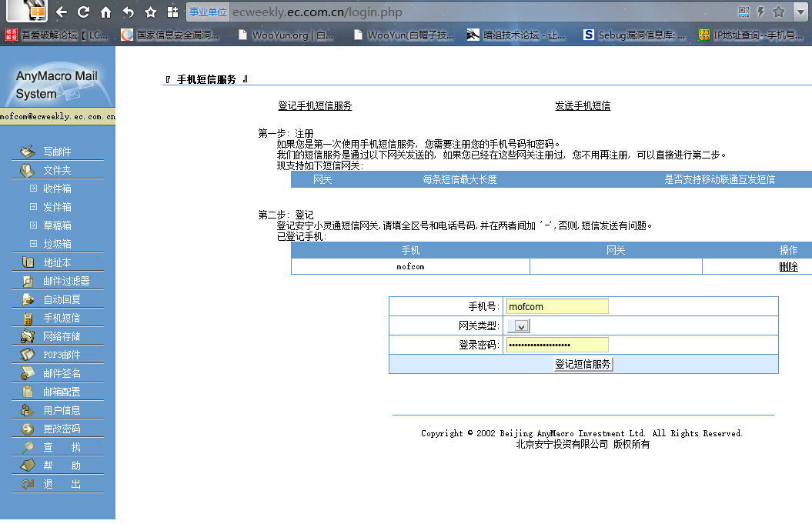Click 登录密码 password field
812x524 pixels.
pos(557,345)
